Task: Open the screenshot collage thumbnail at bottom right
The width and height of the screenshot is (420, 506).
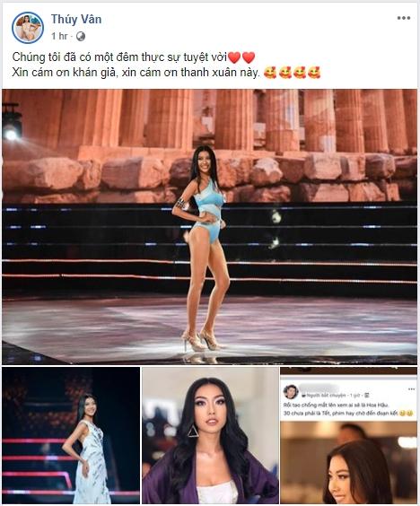Action: coord(349,435)
